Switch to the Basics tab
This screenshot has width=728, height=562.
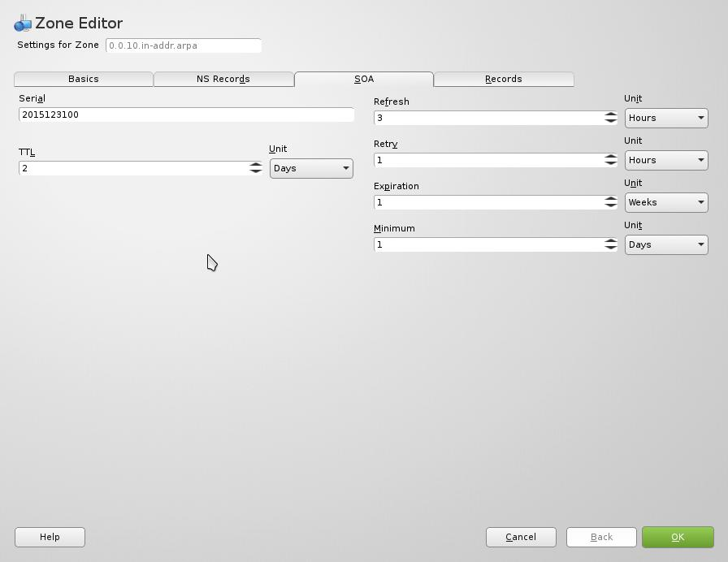click(x=84, y=79)
